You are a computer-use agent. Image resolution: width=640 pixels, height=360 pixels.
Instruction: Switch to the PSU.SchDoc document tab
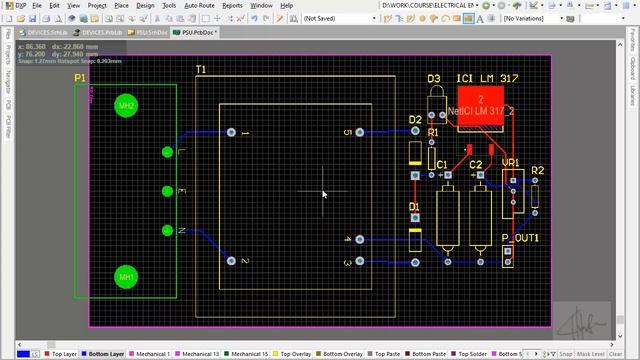click(x=147, y=32)
